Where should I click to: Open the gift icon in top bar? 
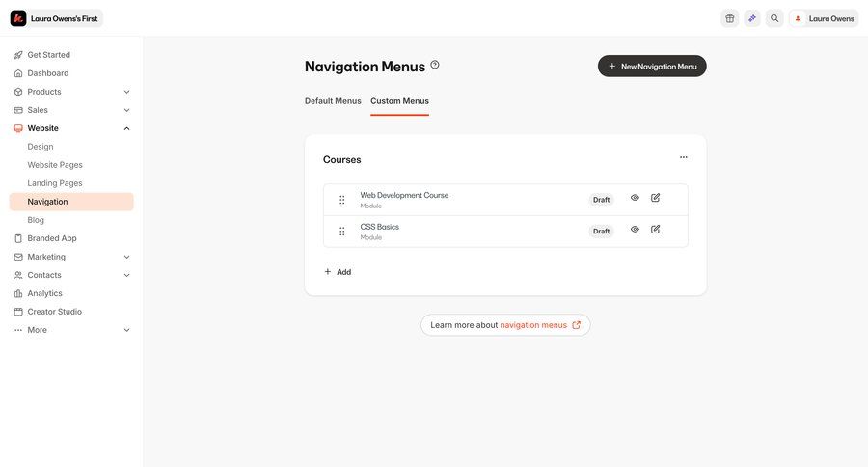tap(730, 18)
